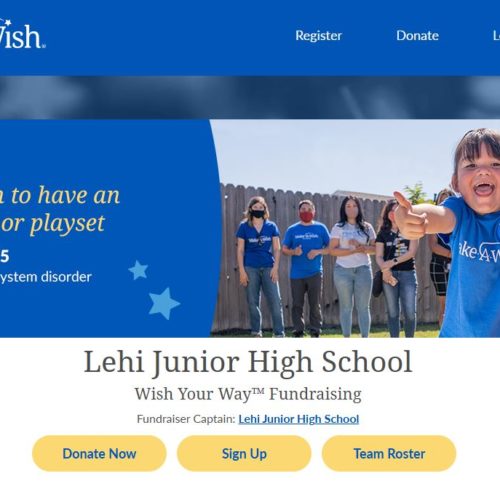
Task: Click the Lehi Junior High School page title
Action: pyautogui.click(x=248, y=363)
